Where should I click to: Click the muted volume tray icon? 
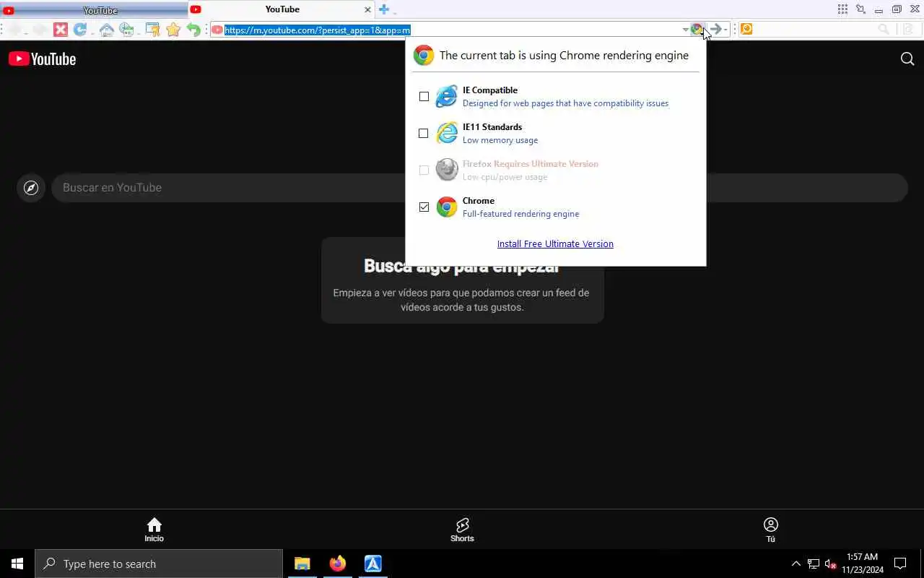[x=830, y=564]
